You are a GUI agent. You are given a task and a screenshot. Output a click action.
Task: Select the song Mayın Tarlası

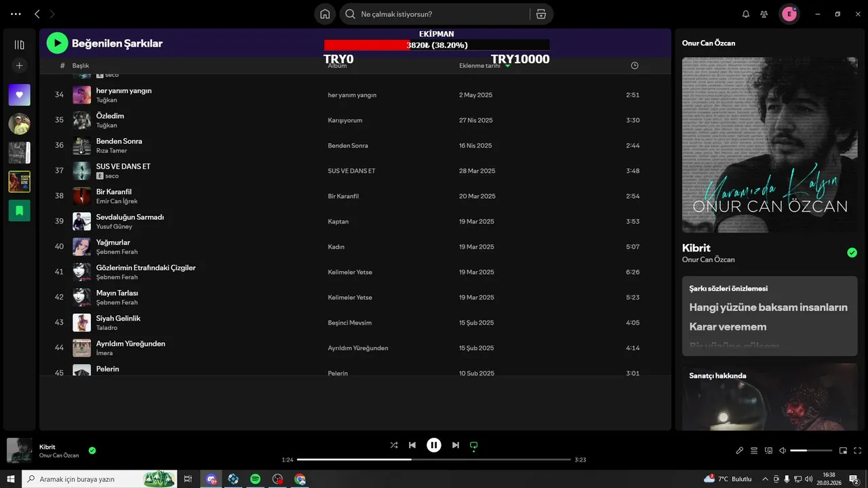(117, 293)
